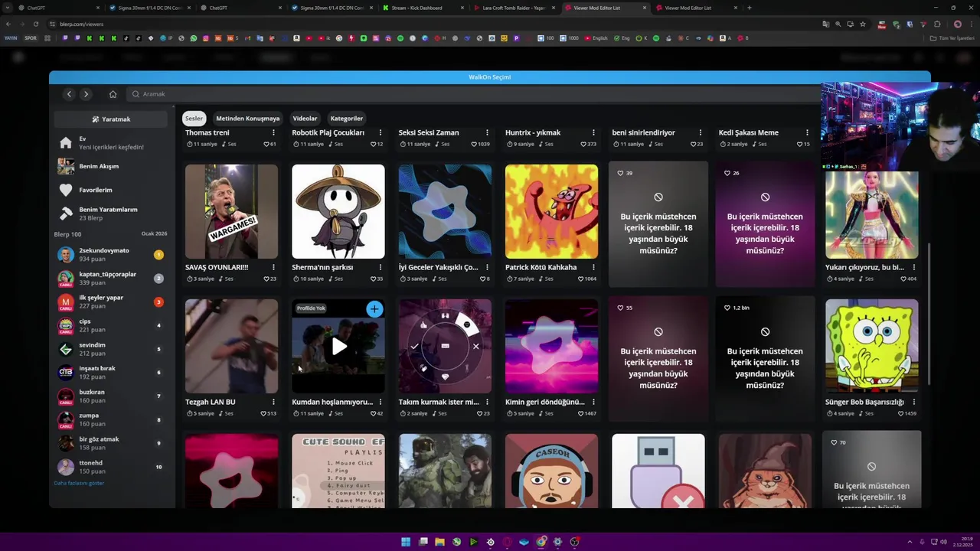Open kaptan_tüpçoraplar leaderboard entry

tap(111, 279)
